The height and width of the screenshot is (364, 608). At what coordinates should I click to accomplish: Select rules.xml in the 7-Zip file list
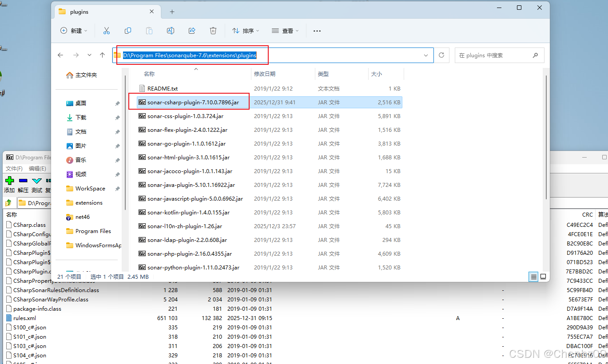coord(24,318)
